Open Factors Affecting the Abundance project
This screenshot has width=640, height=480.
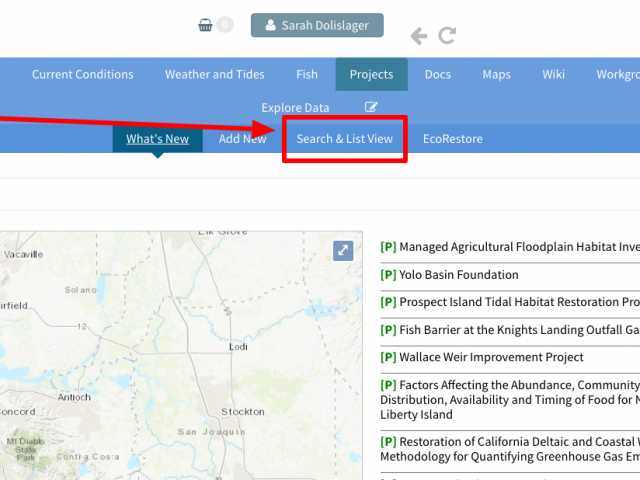click(510, 400)
